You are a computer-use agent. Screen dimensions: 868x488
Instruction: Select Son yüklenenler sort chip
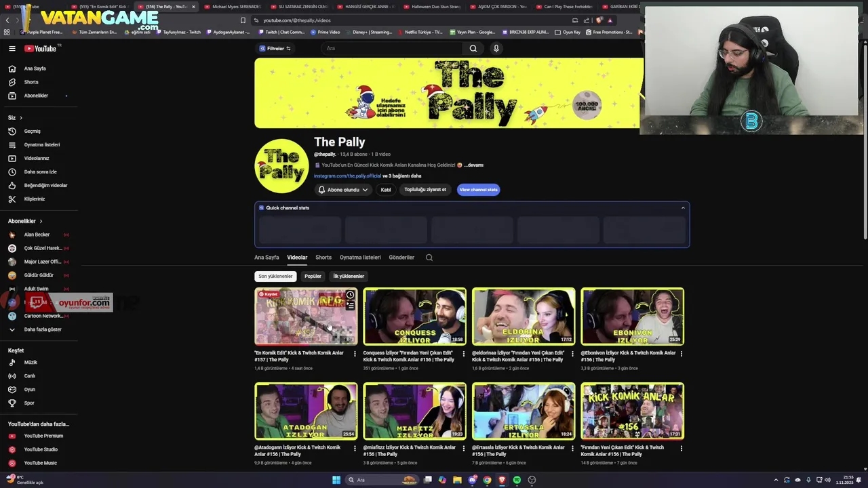275,277
